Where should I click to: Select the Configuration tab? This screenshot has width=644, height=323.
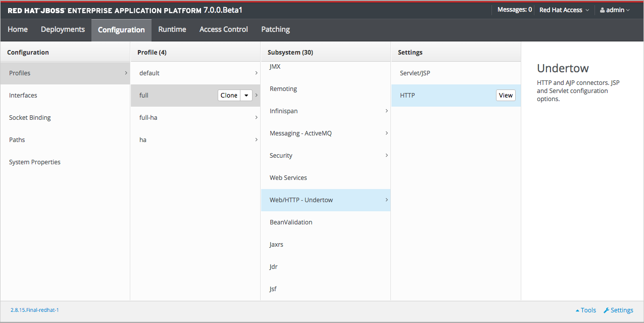[x=121, y=30]
